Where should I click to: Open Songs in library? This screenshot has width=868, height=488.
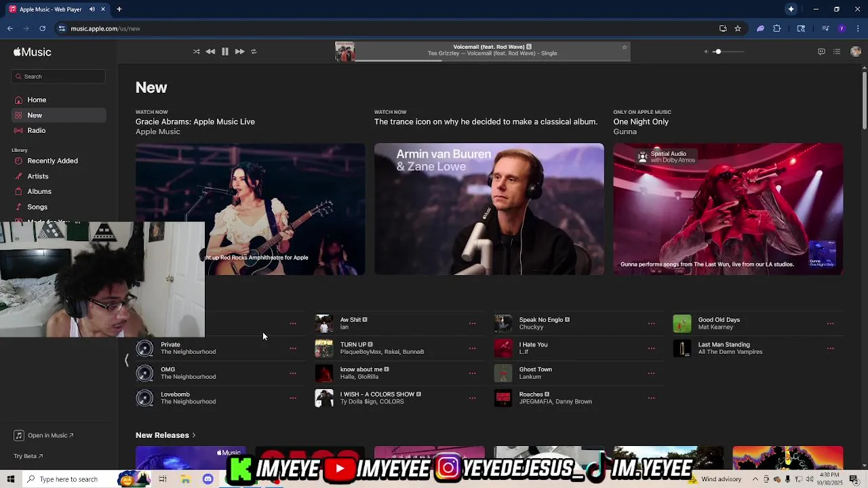(x=59, y=207)
